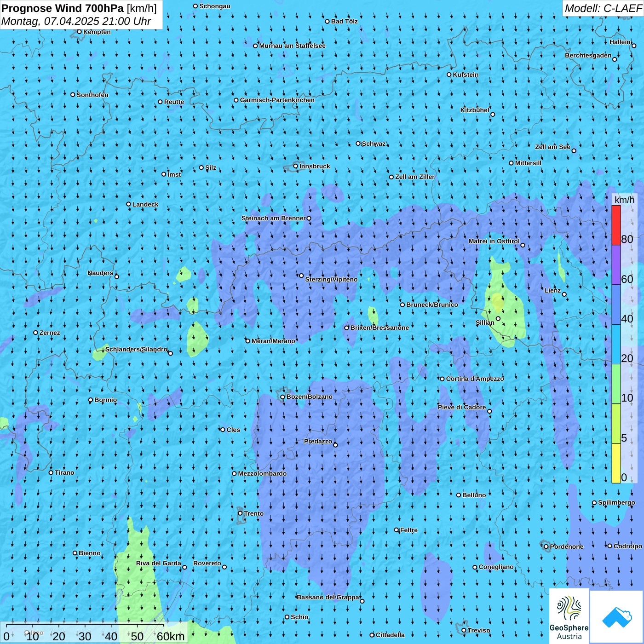The height and width of the screenshot is (644, 644).
Task: Click the 'Conegliano' label
Action: coord(496,567)
